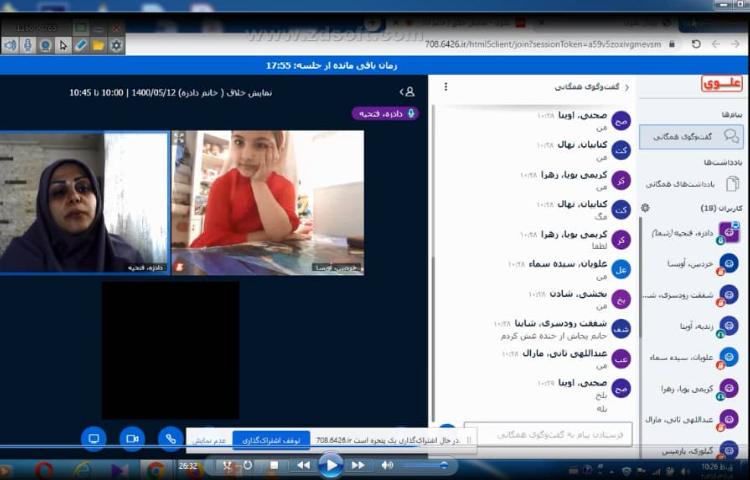Click the red X on the recorder panel
This screenshot has width=750, height=480.
(116, 29)
